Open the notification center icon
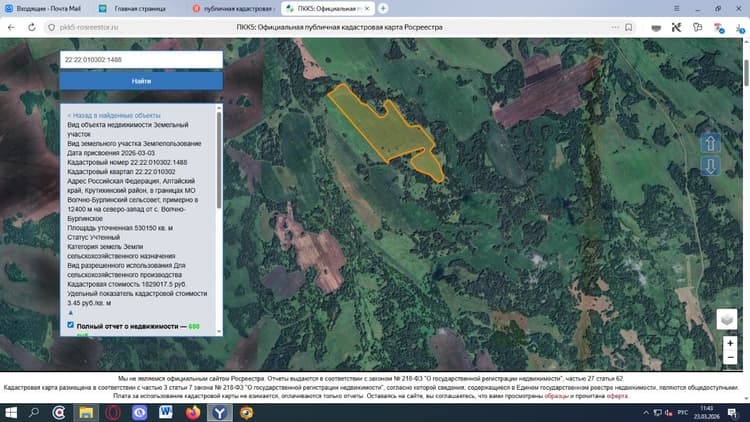750x422 pixels. 732,412
